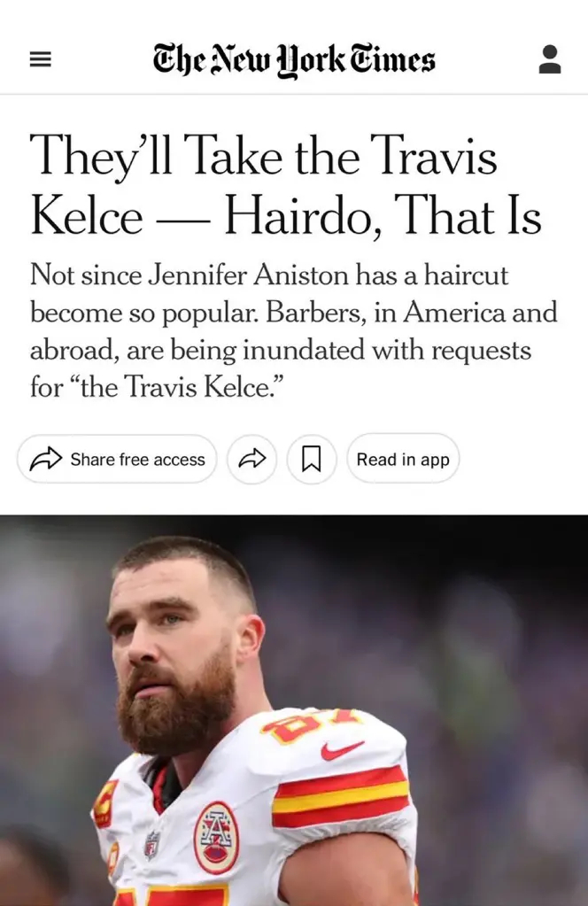This screenshot has height=906, width=588.
Task: Click the NFL shield on the jersey collar
Action: pos(152,845)
